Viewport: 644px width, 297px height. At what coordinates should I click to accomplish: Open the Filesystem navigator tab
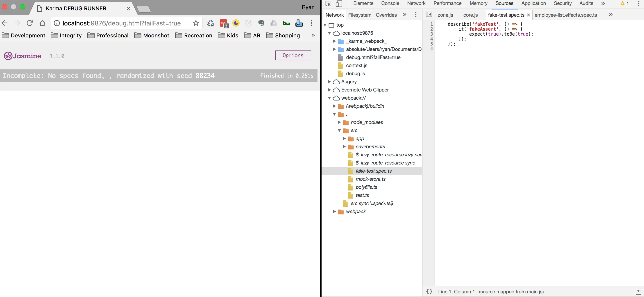point(360,15)
